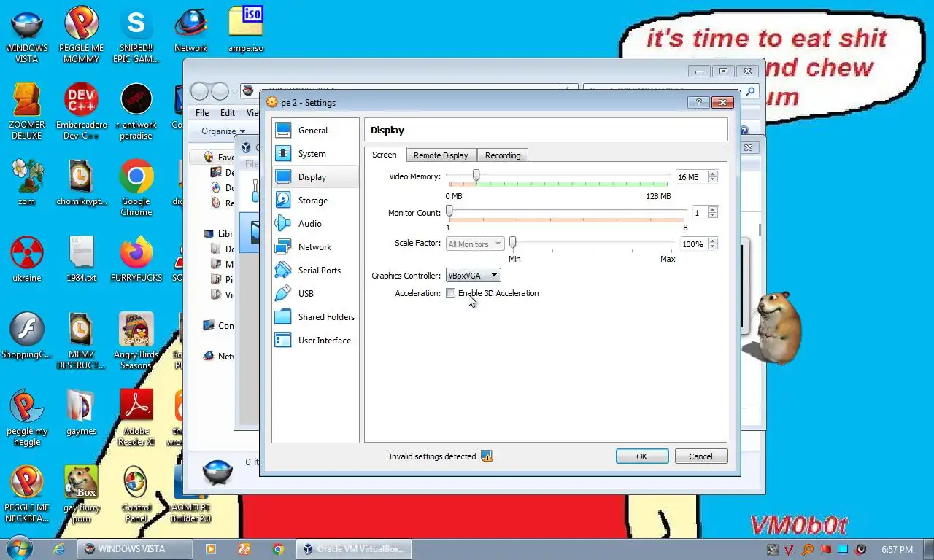Select the Angry Birds Seasons desktop icon
This screenshot has height=560, width=934.
136,341
